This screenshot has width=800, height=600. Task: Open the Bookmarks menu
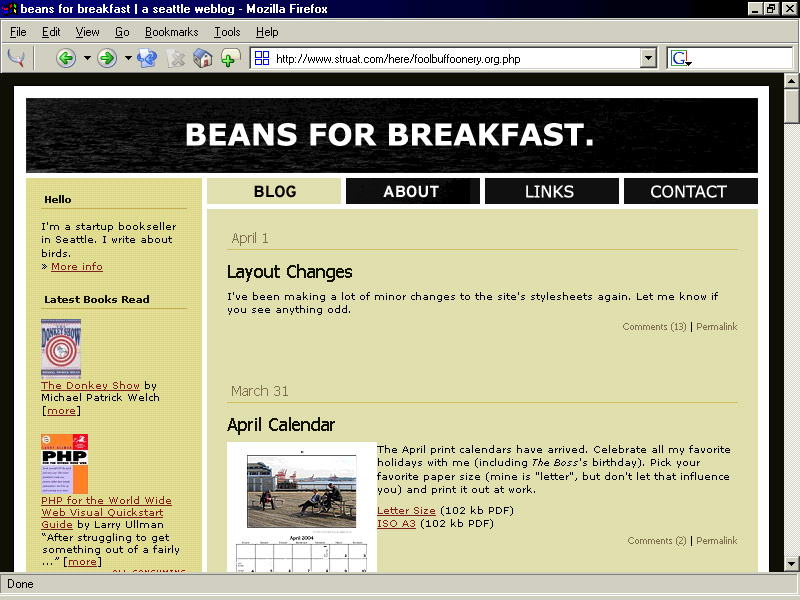[x=172, y=32]
